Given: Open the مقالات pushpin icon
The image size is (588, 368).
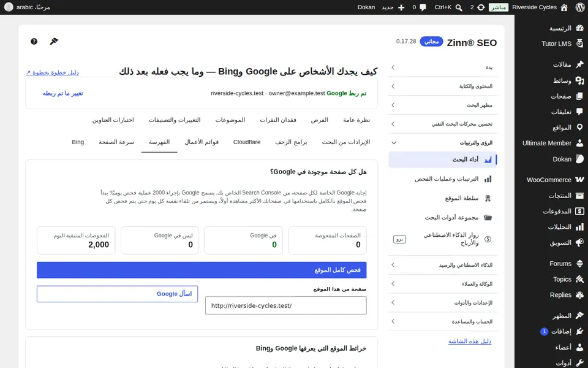Looking at the screenshot, I should pyautogui.click(x=580, y=64).
